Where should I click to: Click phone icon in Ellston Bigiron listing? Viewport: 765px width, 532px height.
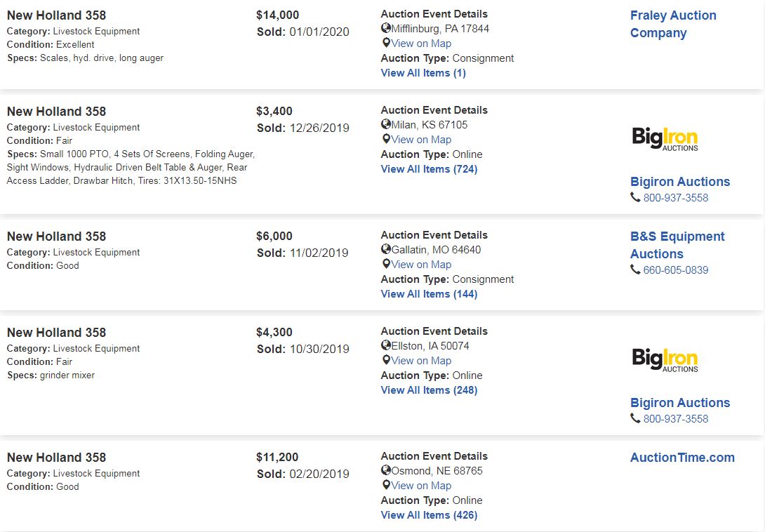point(635,419)
